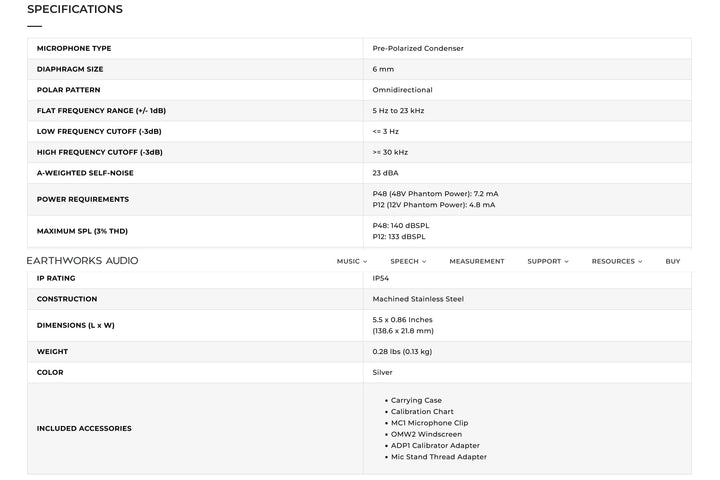Click the Buy link
Screen dimensions: 720x480
(x=673, y=261)
